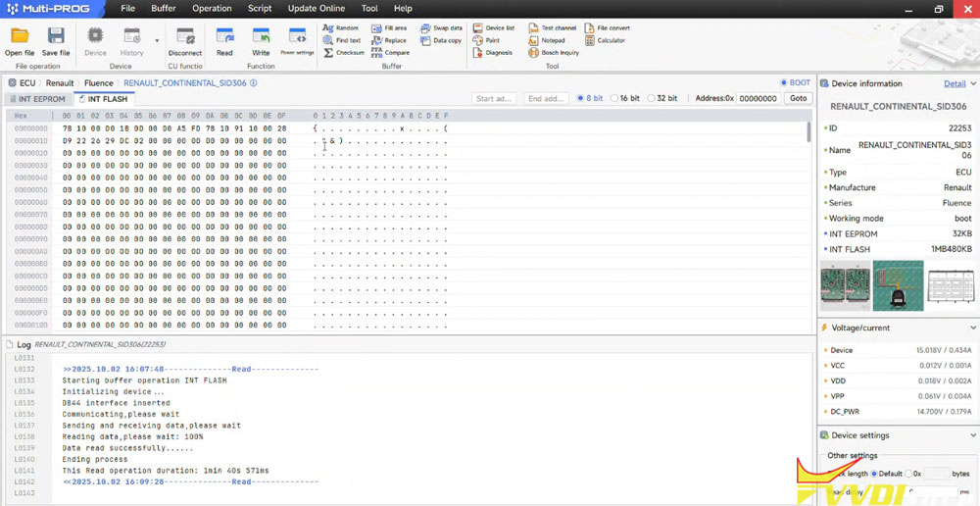
Task: Click the Goto address button
Action: tap(799, 98)
